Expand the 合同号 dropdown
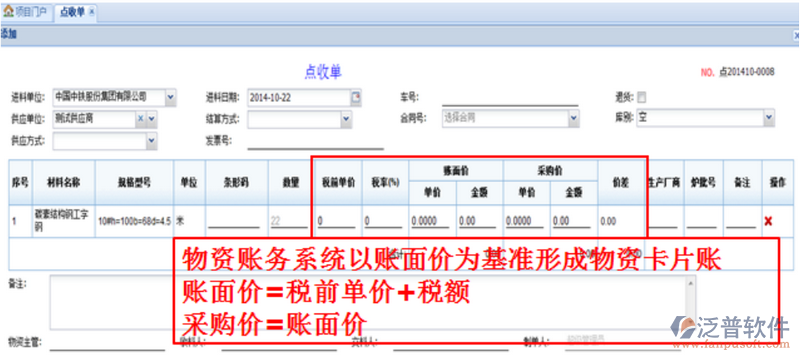Image resolution: width=800 pixels, height=360 pixels. point(573,119)
